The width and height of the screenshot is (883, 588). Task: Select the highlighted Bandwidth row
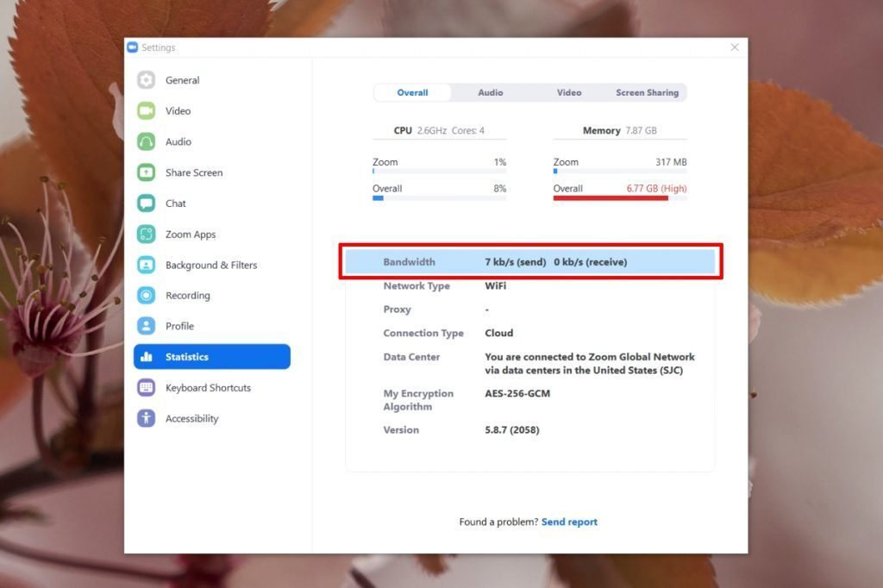(x=529, y=261)
